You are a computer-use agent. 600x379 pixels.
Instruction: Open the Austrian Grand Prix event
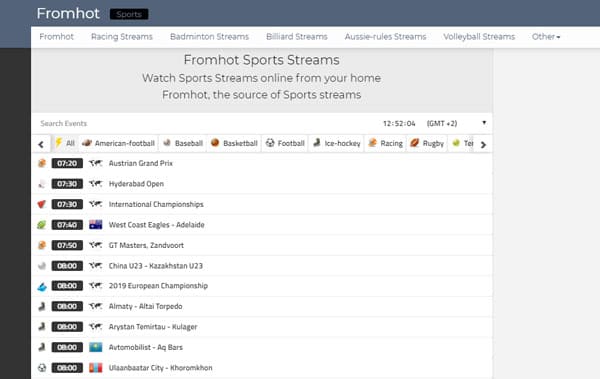(141, 163)
